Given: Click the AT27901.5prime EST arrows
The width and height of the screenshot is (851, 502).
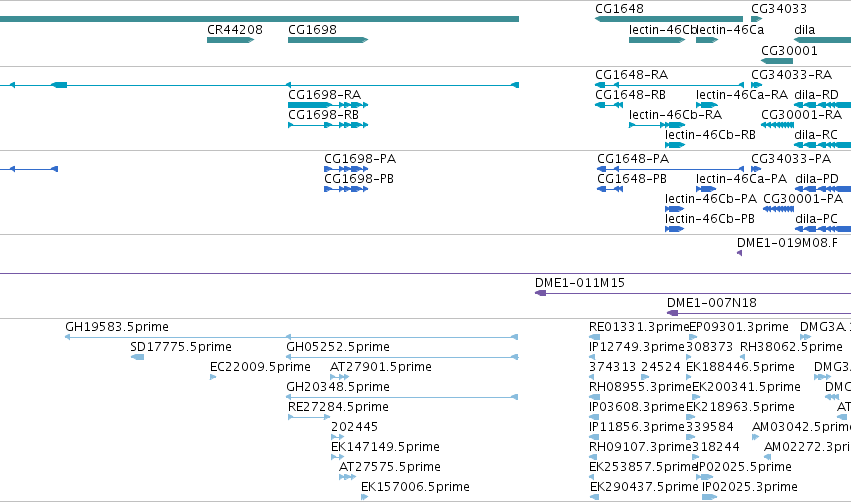Looking at the screenshot, I should pos(339,377).
